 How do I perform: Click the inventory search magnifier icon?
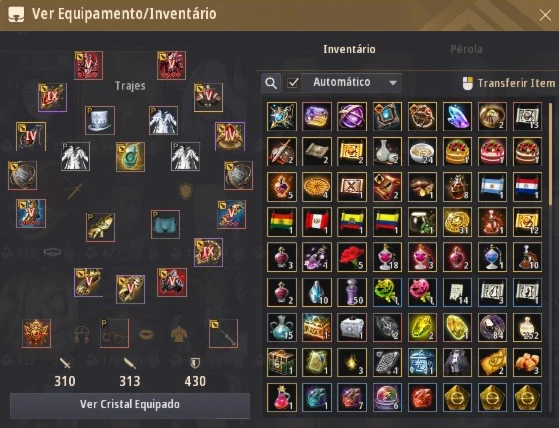coord(271,83)
